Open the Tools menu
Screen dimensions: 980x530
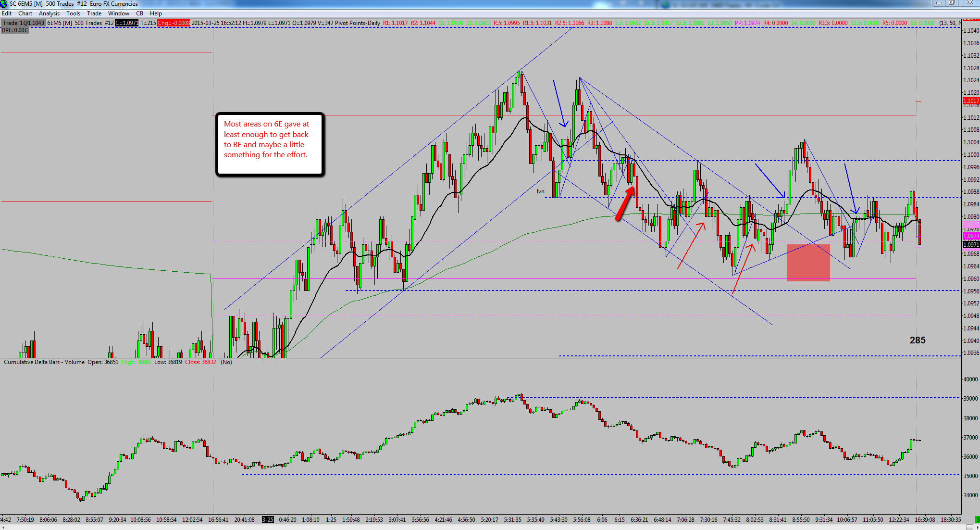[73, 13]
